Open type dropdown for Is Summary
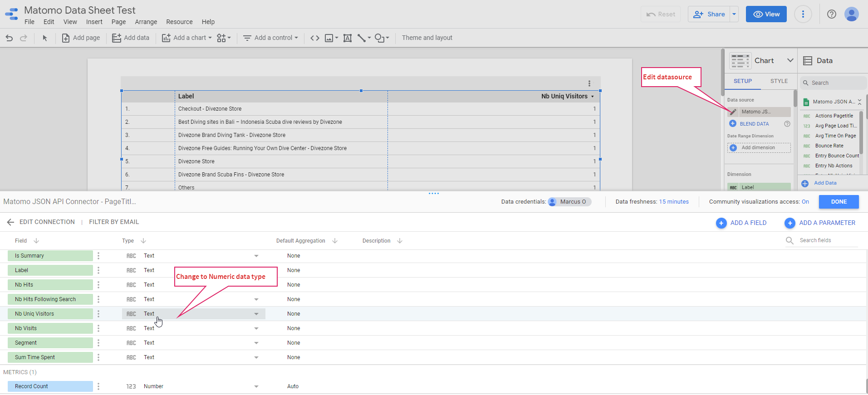868x395 pixels. pos(256,256)
